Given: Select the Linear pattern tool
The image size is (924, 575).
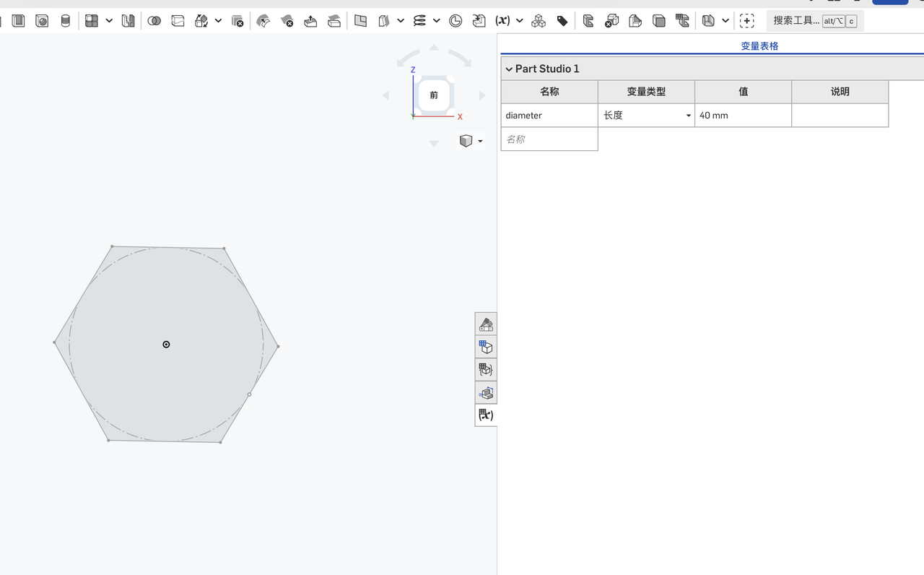Looking at the screenshot, I should click(92, 21).
